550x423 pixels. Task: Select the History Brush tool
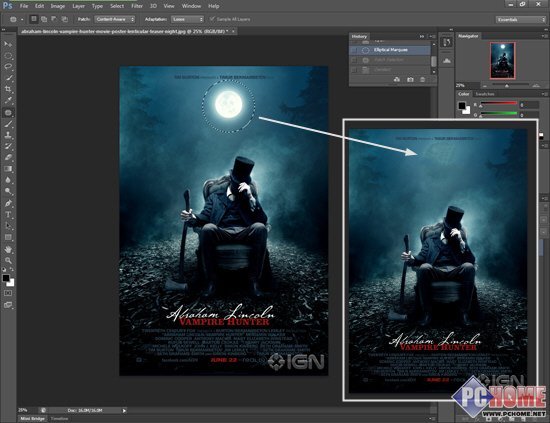tap(8, 146)
